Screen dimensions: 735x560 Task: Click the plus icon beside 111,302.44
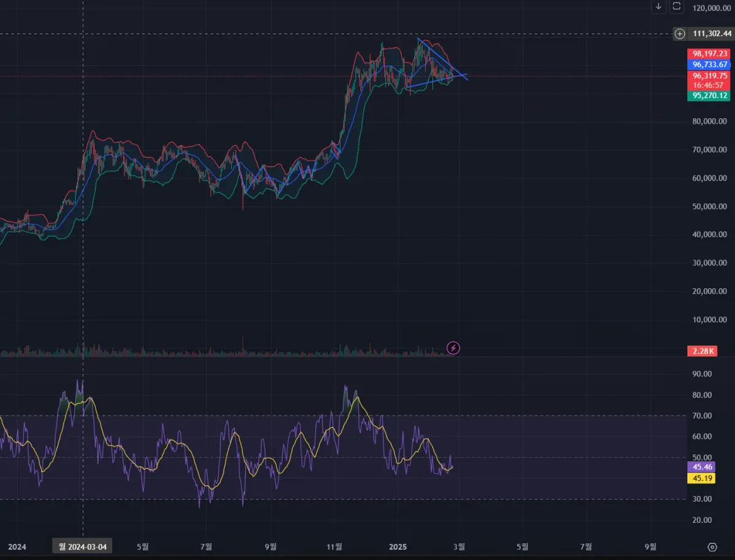(x=680, y=34)
